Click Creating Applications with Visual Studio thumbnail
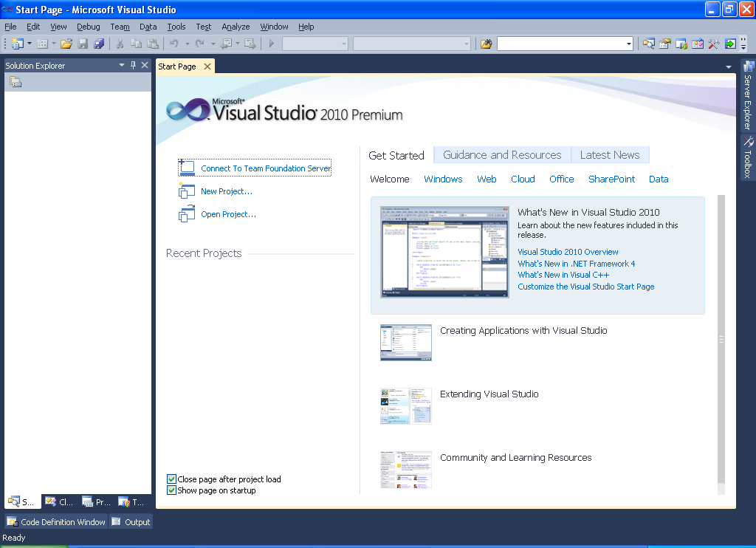 pos(406,343)
